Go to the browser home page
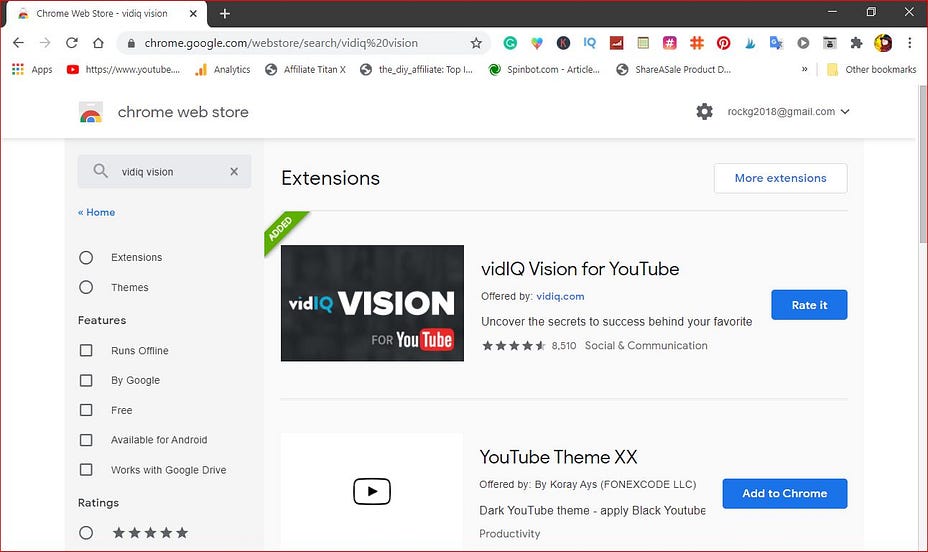Screen dimensions: 928x552 click(98, 43)
